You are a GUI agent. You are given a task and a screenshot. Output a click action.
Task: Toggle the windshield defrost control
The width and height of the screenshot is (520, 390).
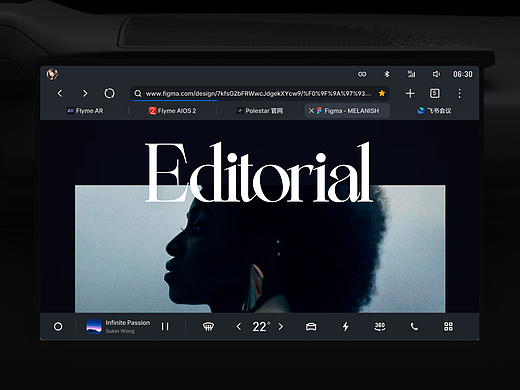pyautogui.click(x=208, y=326)
